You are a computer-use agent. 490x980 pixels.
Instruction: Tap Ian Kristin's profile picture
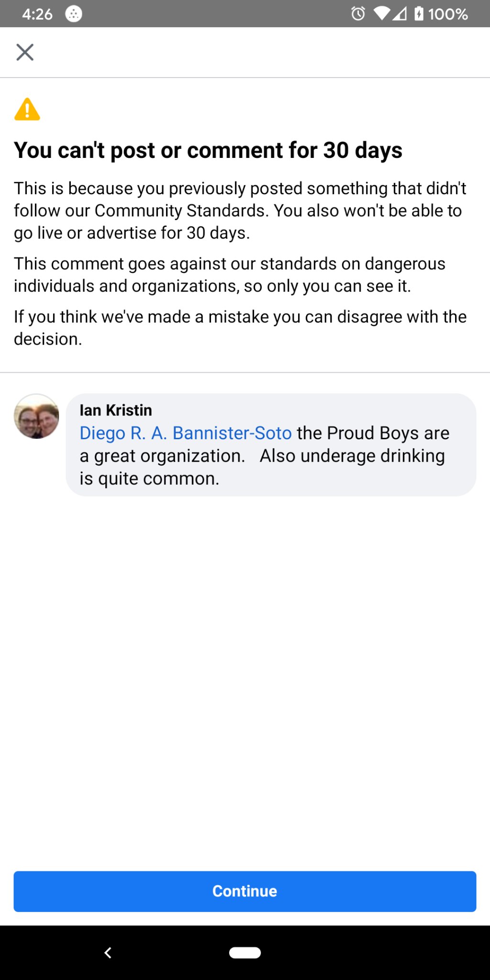coord(36,416)
